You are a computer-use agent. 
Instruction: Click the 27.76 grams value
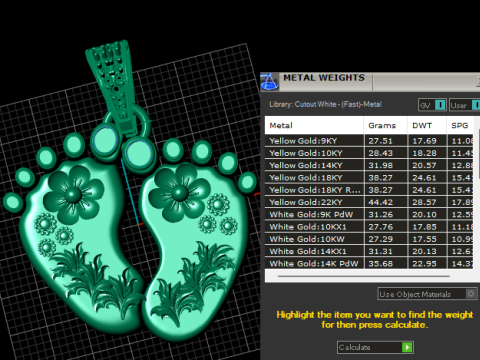380,227
